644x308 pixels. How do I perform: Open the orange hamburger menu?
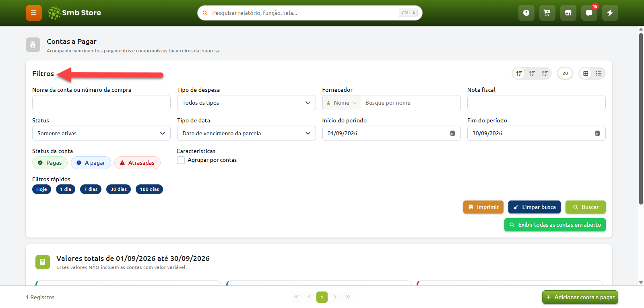pyautogui.click(x=34, y=13)
